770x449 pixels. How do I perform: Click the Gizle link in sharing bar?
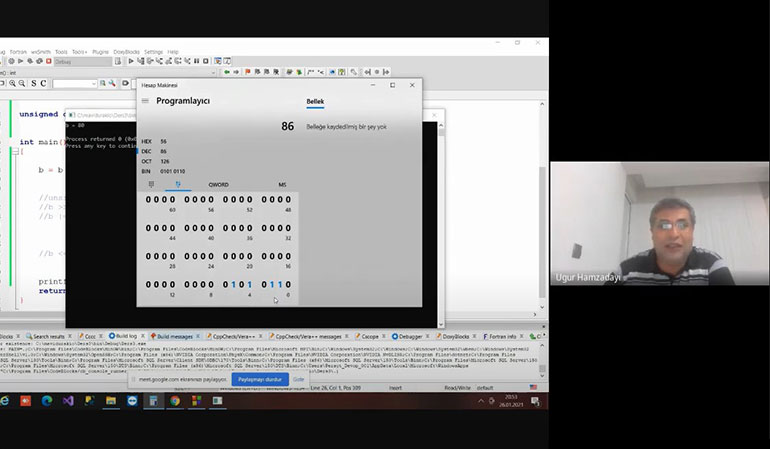pos(298,380)
